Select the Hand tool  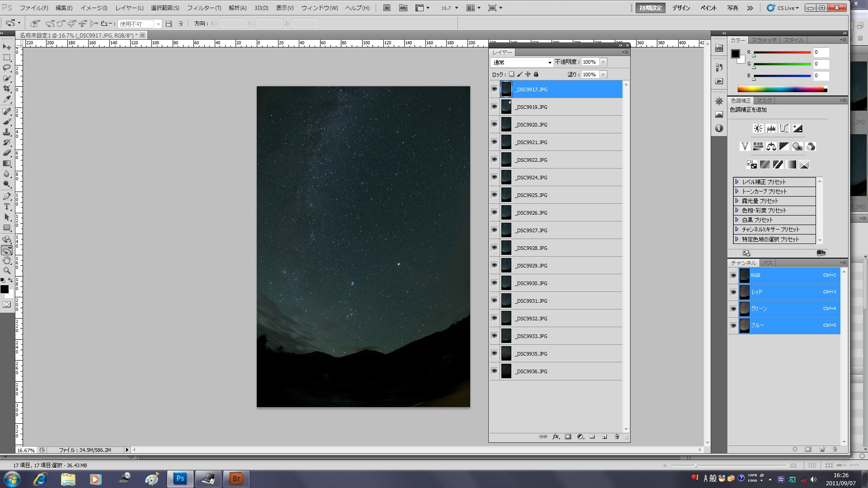[x=7, y=260]
